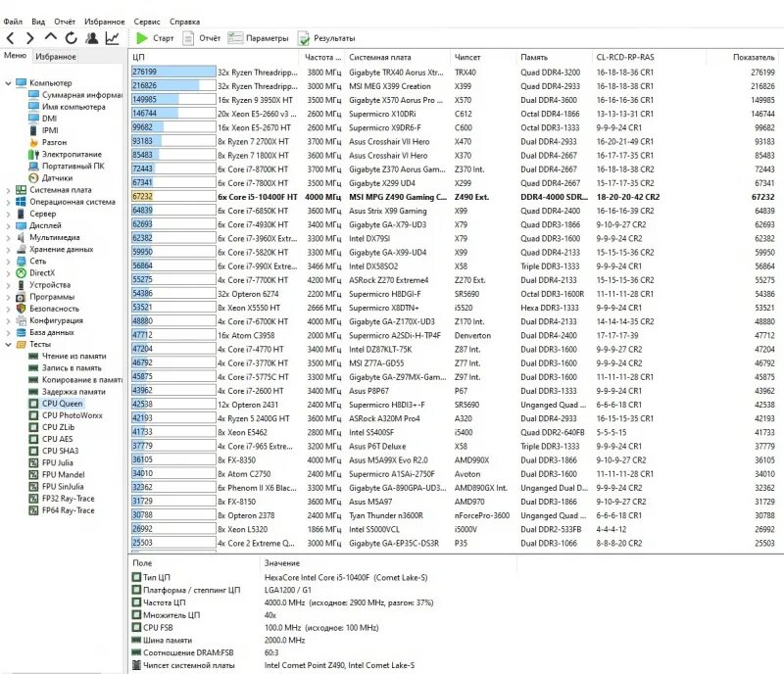Expand the Операционная система node
The image size is (784, 674).
coord(8,202)
